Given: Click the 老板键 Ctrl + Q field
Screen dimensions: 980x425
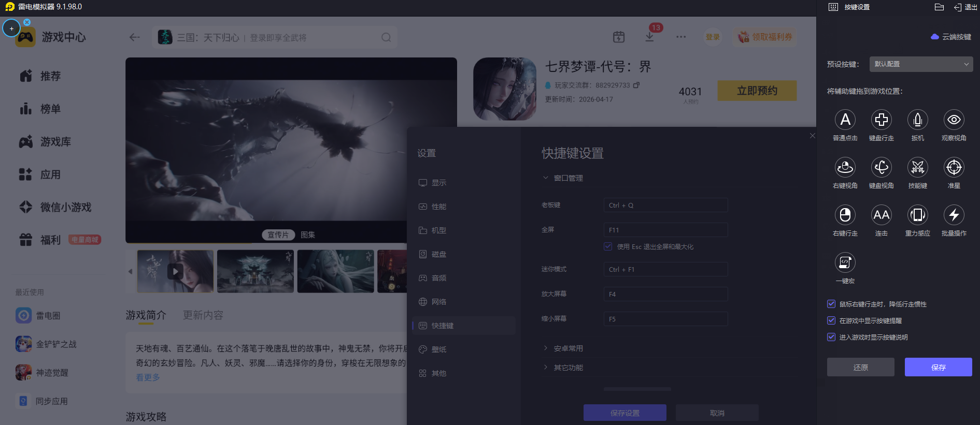Looking at the screenshot, I should click(x=665, y=206).
